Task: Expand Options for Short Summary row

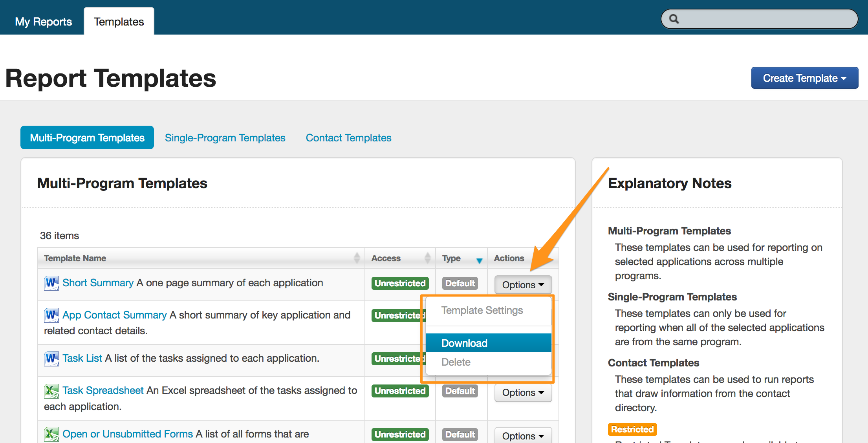Action: 523,285
